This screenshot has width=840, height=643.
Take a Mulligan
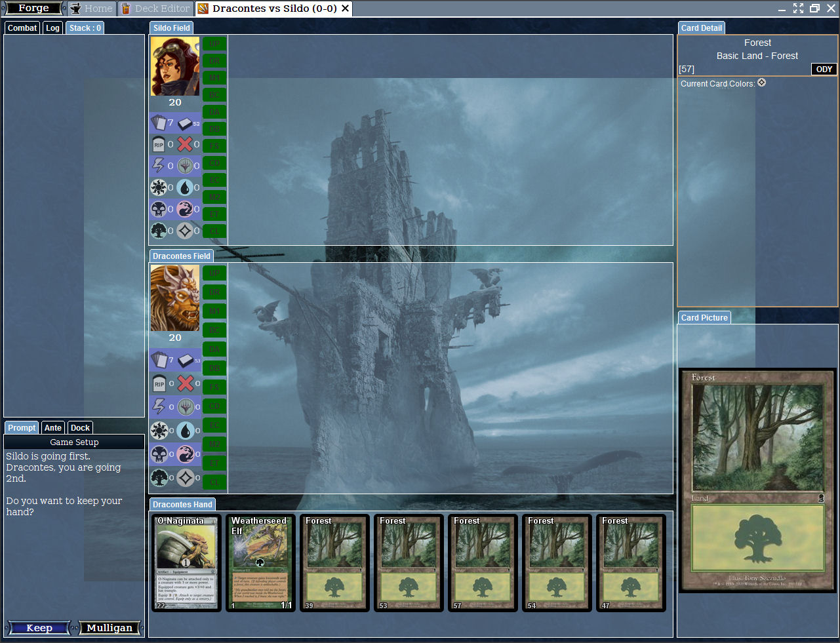point(110,628)
